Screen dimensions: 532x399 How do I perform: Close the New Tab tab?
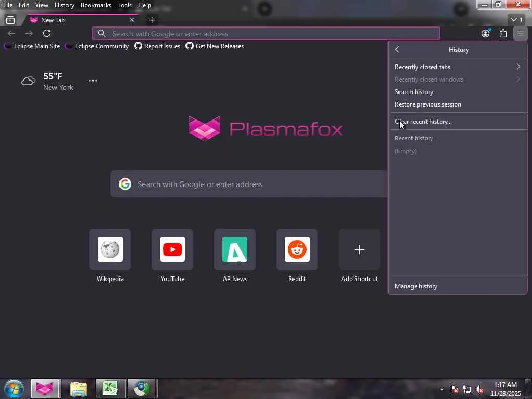tap(132, 20)
